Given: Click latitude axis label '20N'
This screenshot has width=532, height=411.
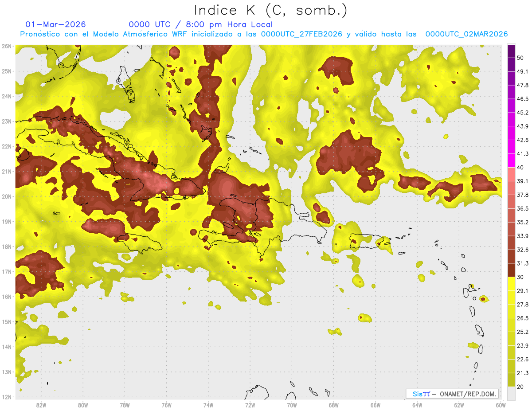Looking at the screenshot, I should point(7,196).
